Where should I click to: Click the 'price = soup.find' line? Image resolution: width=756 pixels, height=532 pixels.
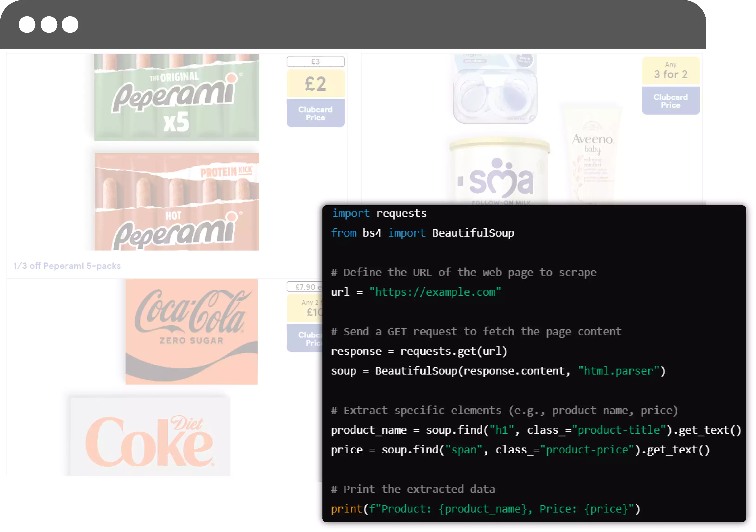click(520, 450)
